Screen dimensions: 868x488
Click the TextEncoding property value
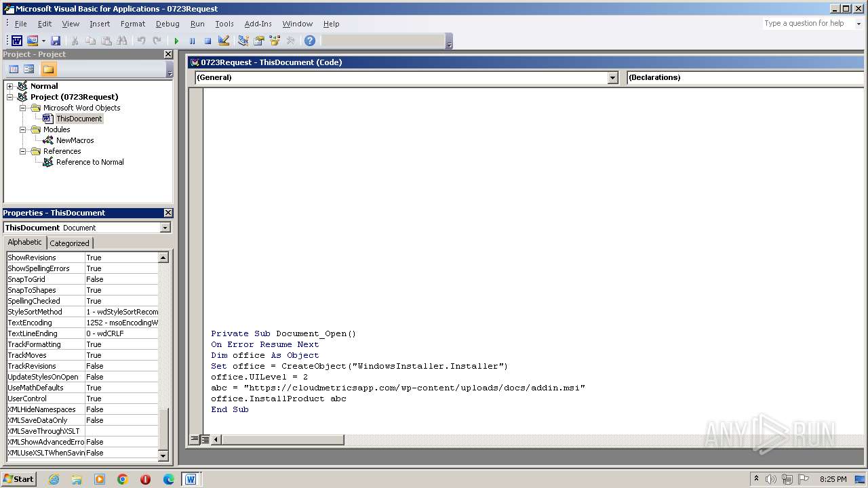click(121, 323)
